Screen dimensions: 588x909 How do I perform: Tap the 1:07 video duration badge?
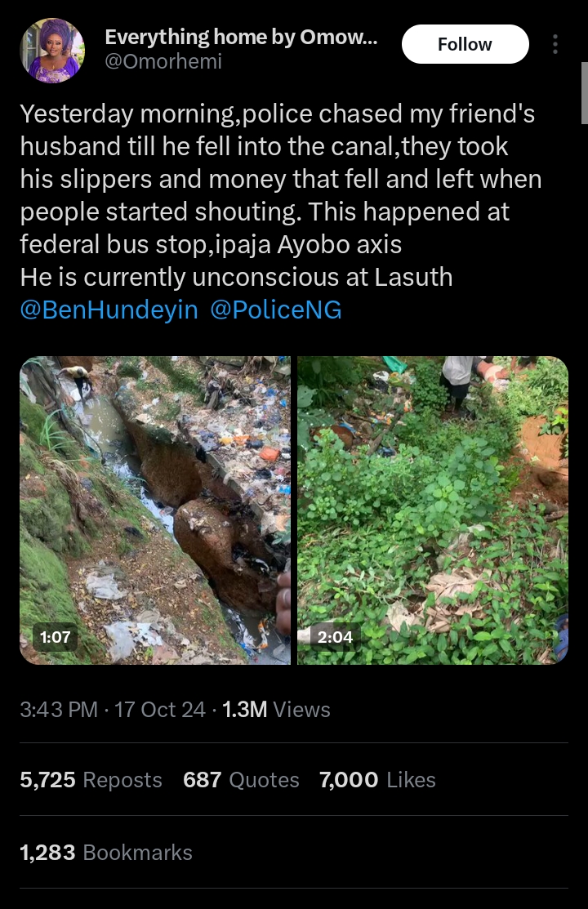pyautogui.click(x=55, y=636)
